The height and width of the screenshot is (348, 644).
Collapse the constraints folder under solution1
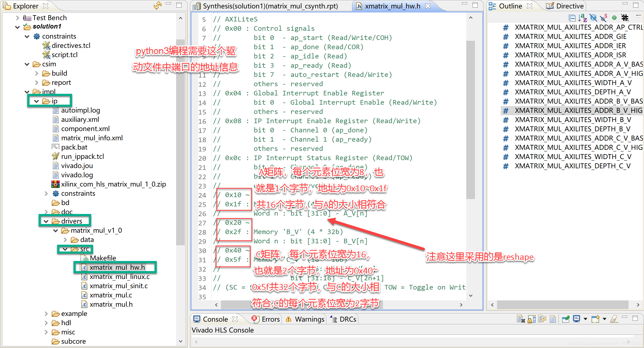27,36
